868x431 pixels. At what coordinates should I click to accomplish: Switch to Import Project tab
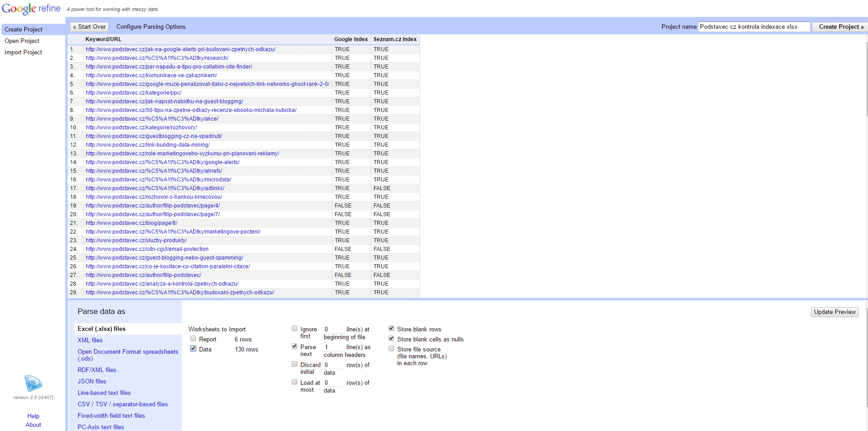click(x=23, y=52)
